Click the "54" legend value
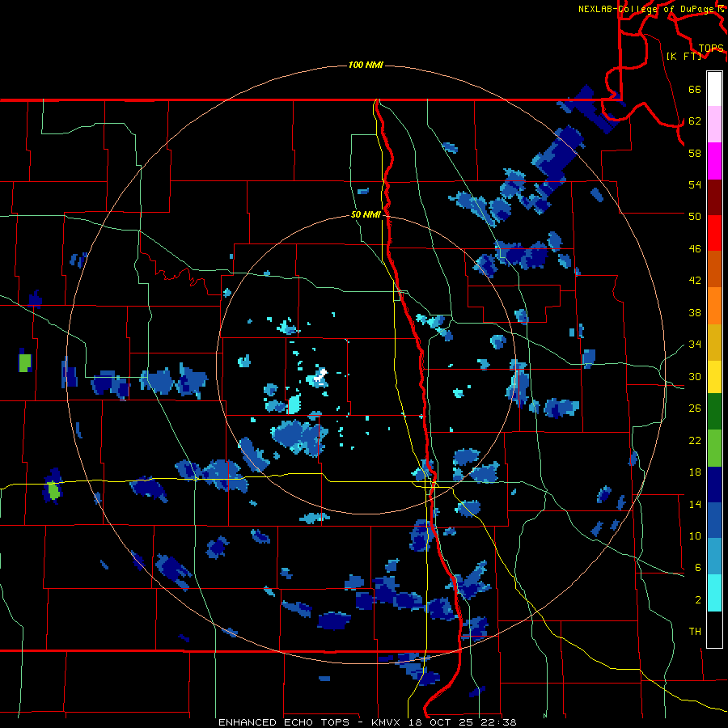 pyautogui.click(x=695, y=184)
